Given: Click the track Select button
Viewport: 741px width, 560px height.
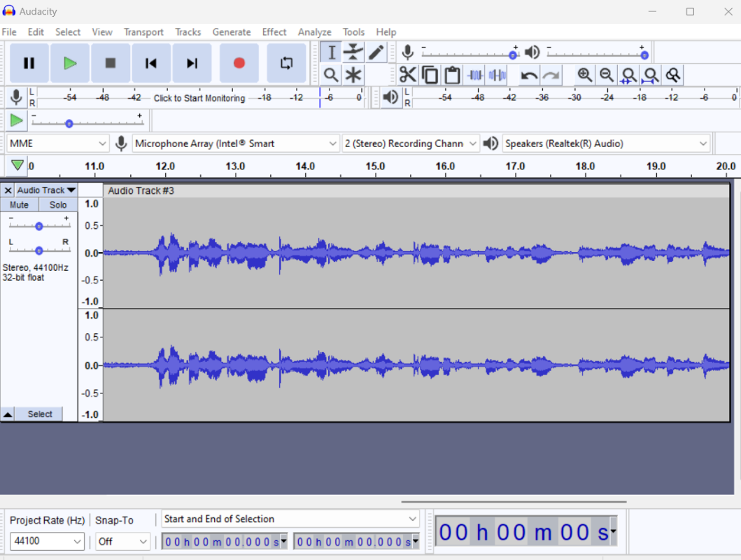Looking at the screenshot, I should pyautogui.click(x=40, y=414).
